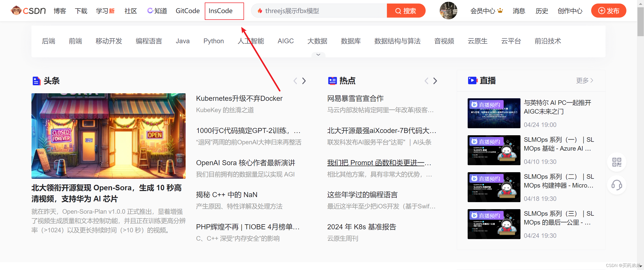Click 直播预约 badge on Intel AI PC thumbnail
This screenshot has width=644, height=270.
pyautogui.click(x=486, y=105)
